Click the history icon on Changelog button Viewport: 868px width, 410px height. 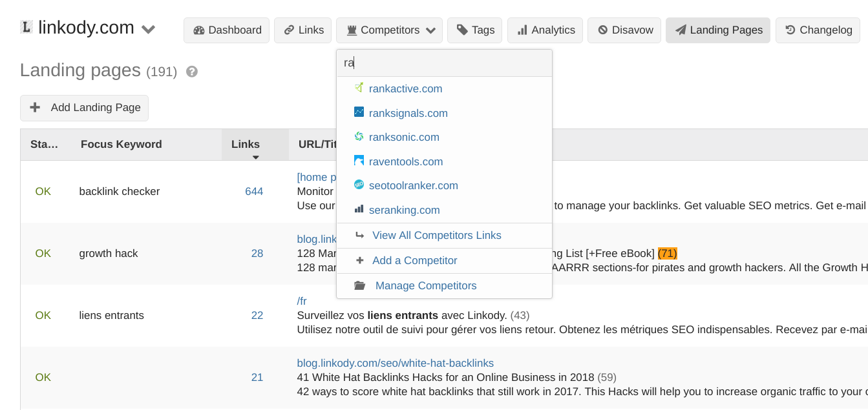[790, 30]
